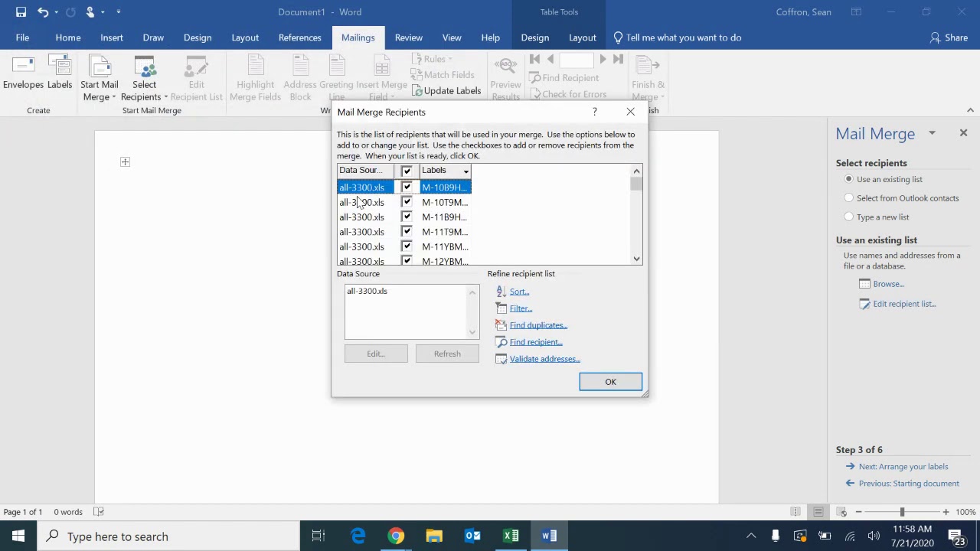This screenshot has width=980, height=551.
Task: Open the Labels tool
Action: click(60, 73)
